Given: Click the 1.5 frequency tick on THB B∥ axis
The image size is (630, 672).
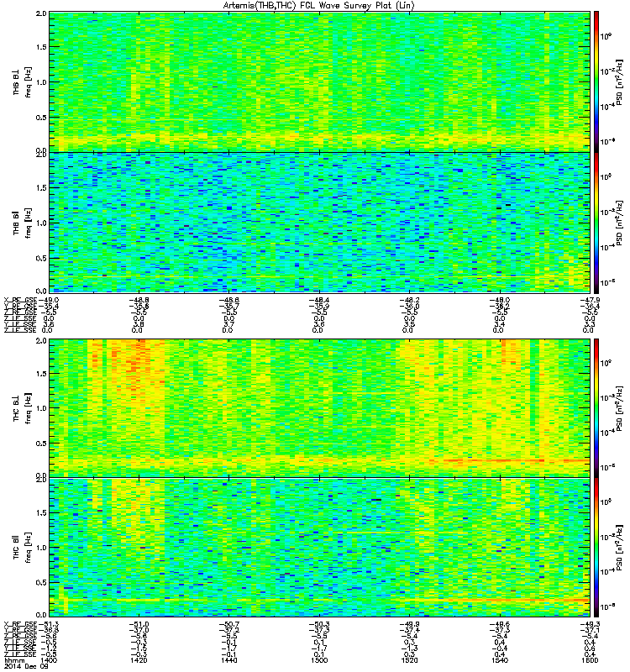Looking at the screenshot, I should point(41,187).
